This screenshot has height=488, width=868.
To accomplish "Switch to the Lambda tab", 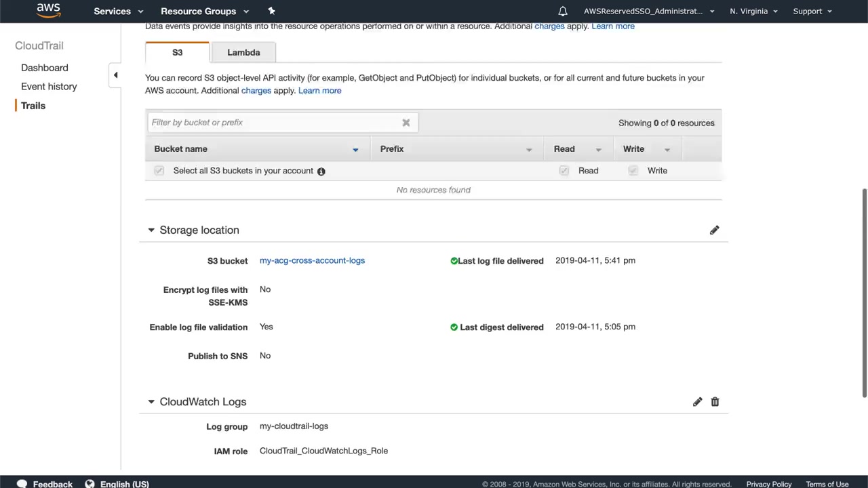I will (243, 52).
